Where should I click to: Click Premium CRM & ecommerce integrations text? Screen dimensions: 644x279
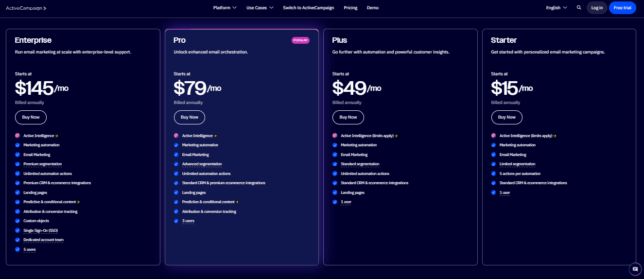pyautogui.click(x=57, y=183)
